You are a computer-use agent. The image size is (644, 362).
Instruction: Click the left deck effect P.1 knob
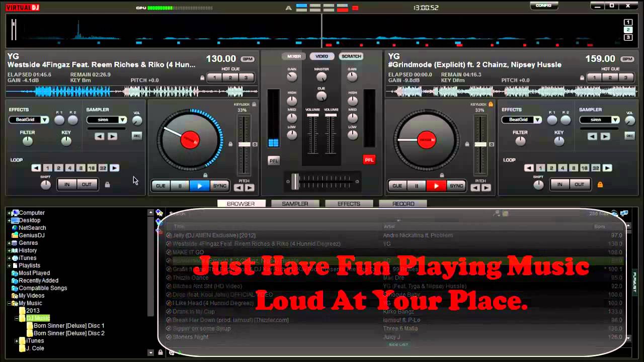pyautogui.click(x=59, y=120)
